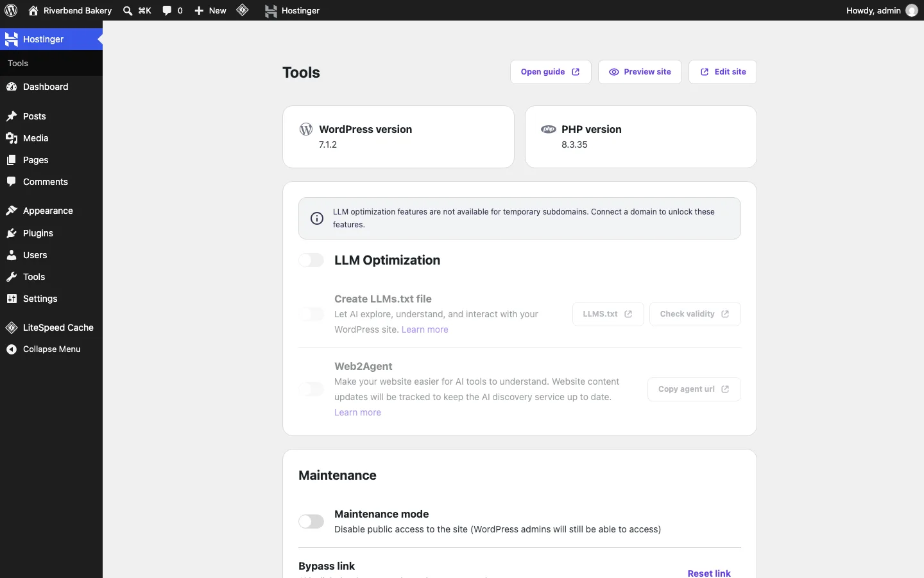Click the Edit site button
924x578 pixels.
tap(723, 72)
